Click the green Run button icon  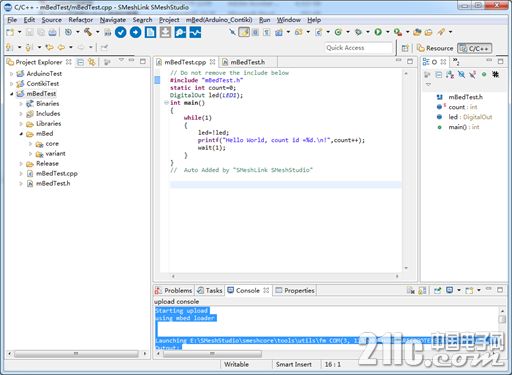(x=378, y=32)
